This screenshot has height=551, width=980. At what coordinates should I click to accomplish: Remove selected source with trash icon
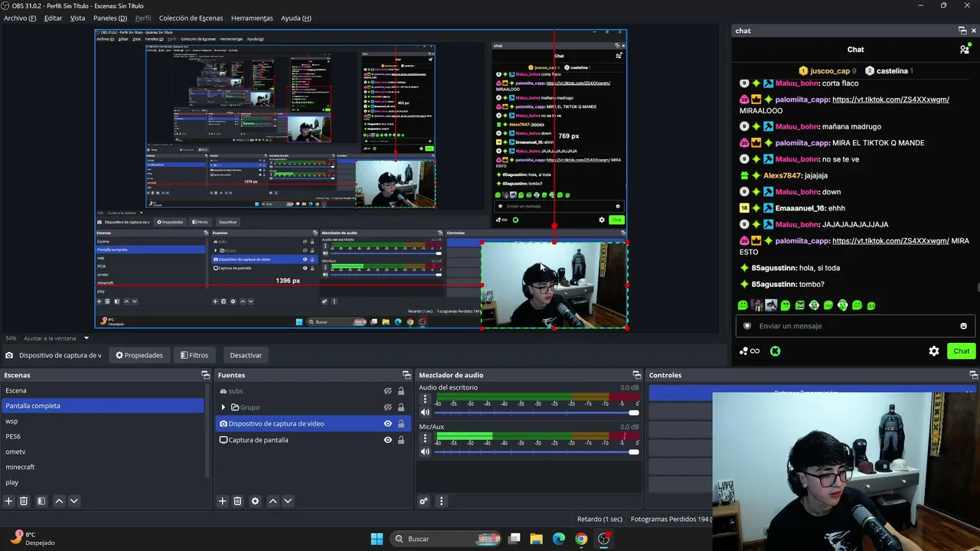coord(237,501)
